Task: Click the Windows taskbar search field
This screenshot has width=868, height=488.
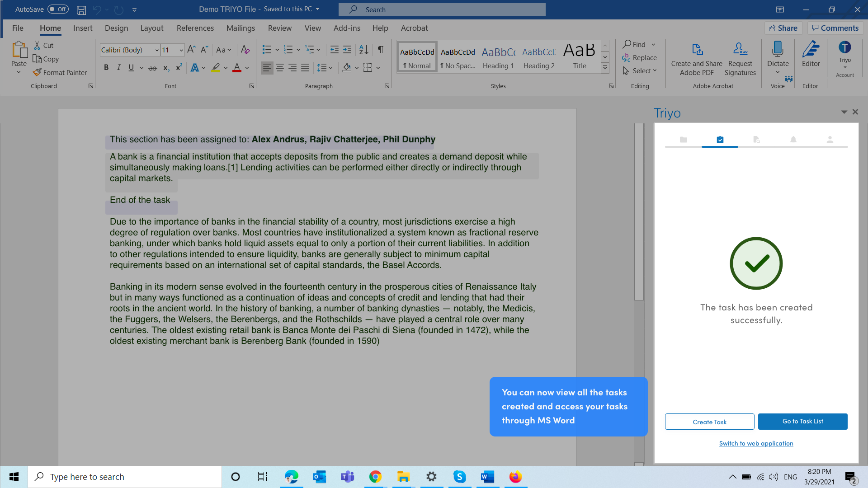Action: [x=125, y=477]
